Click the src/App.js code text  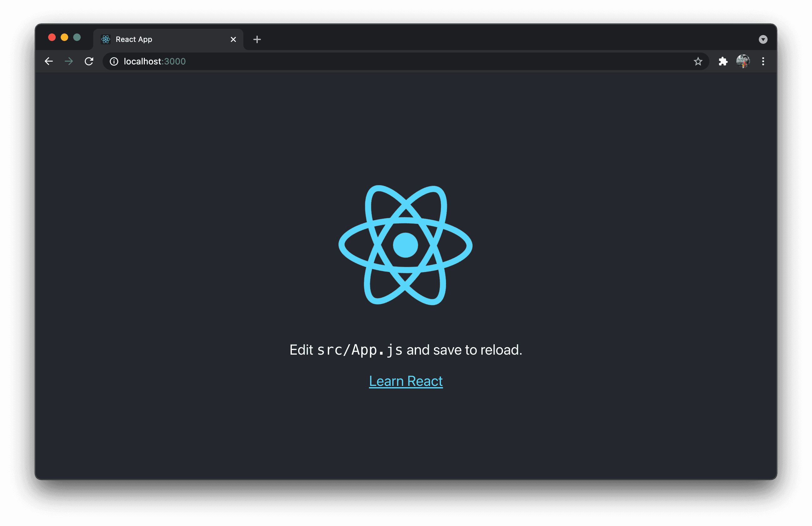point(360,350)
